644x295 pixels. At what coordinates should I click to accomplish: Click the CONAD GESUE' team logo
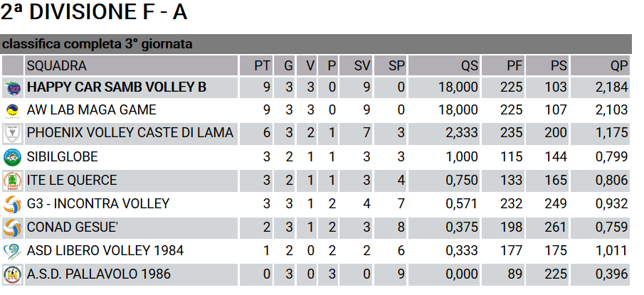[12, 227]
